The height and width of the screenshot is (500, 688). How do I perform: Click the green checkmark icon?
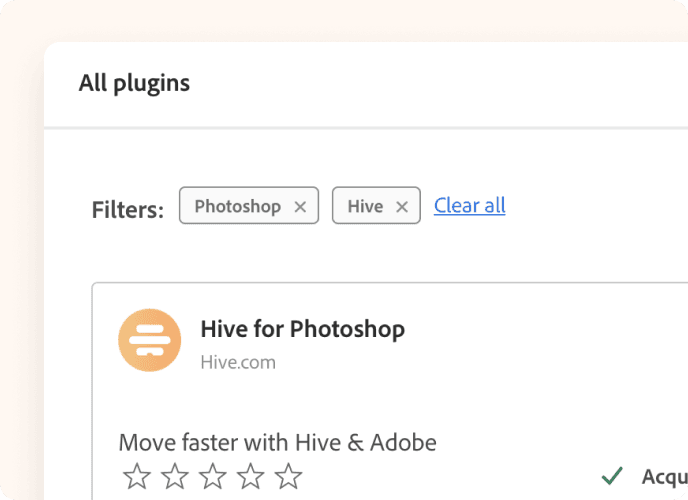(612, 476)
